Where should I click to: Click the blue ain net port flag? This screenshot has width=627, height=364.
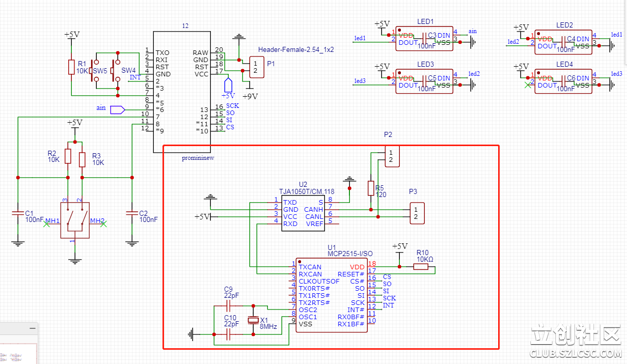(117, 109)
